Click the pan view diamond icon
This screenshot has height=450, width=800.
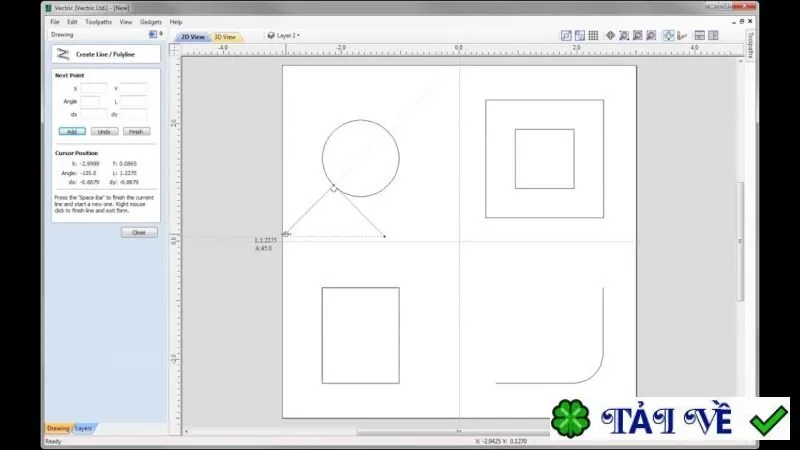point(610,35)
